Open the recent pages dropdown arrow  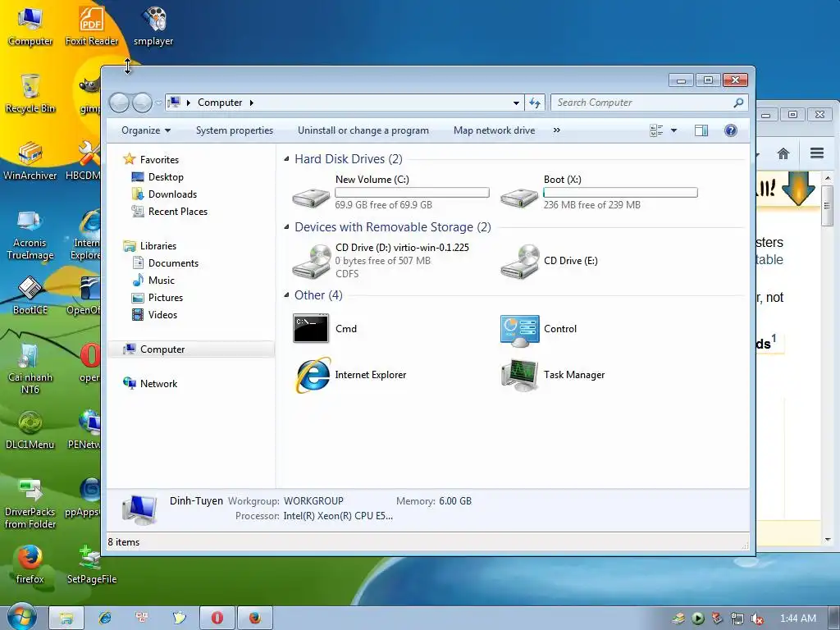(x=158, y=103)
